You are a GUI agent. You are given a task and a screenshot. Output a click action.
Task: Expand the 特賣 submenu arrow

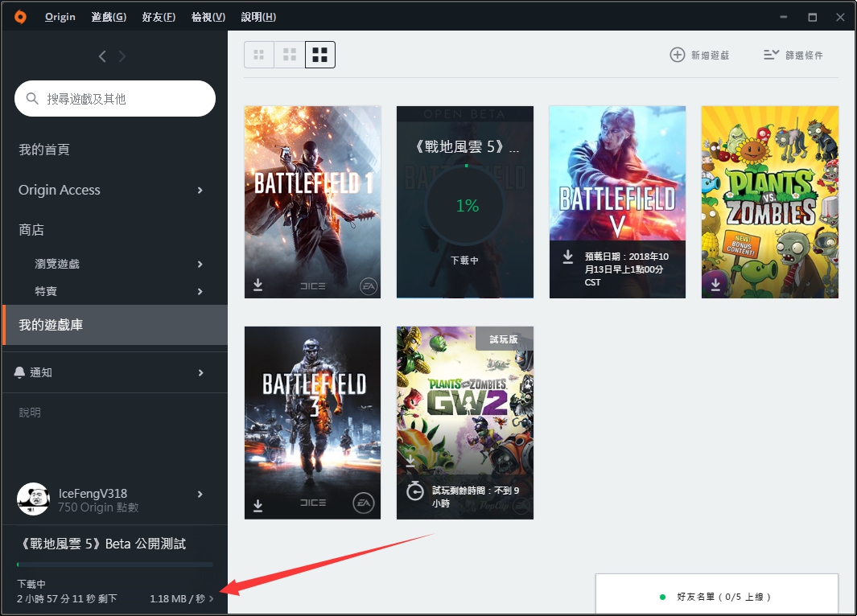pos(200,291)
